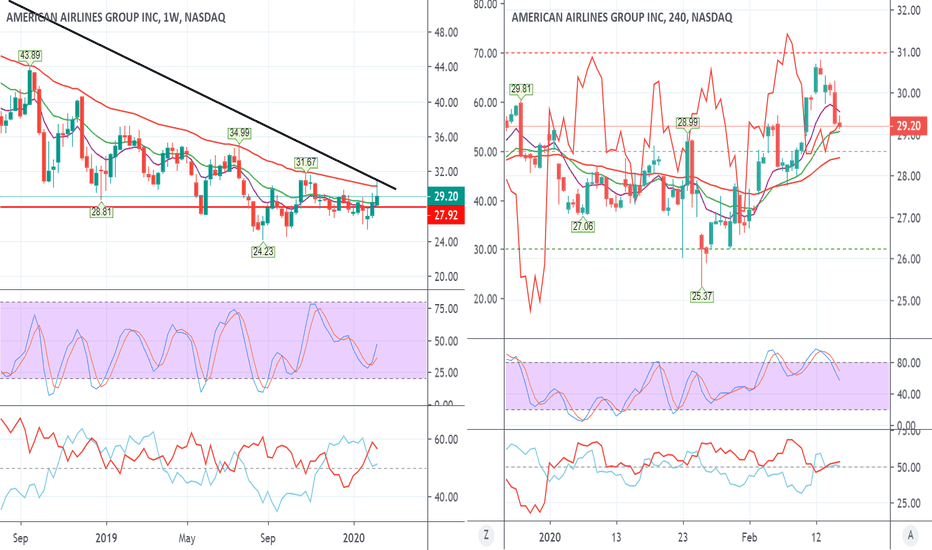Viewport: 932px width, 550px height.
Task: Click the 2019 label on weekly time axis
Action: (x=106, y=538)
